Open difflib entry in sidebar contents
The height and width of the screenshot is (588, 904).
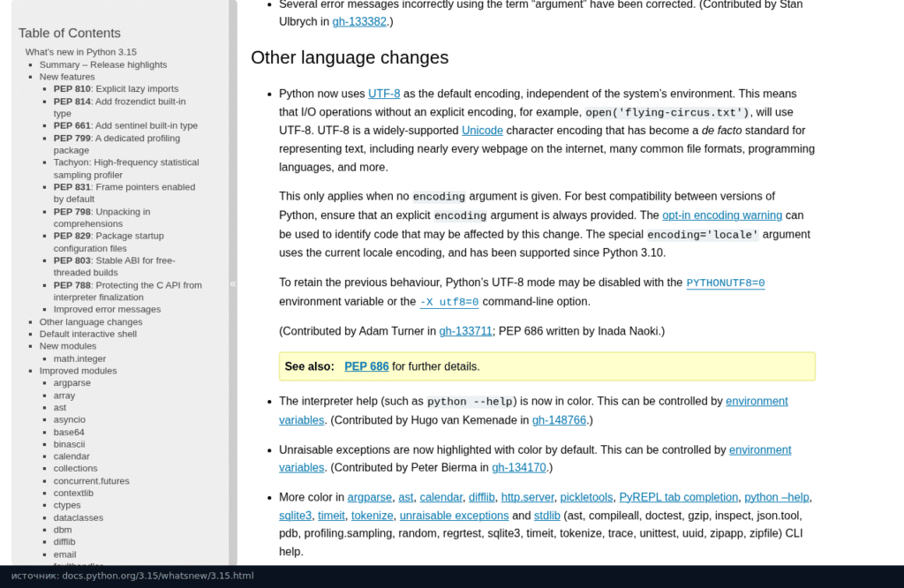64,542
